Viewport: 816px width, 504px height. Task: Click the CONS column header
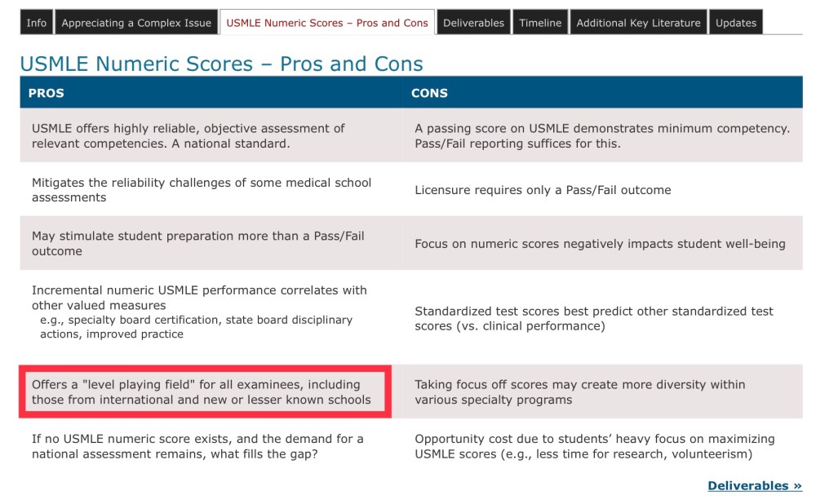[429, 93]
